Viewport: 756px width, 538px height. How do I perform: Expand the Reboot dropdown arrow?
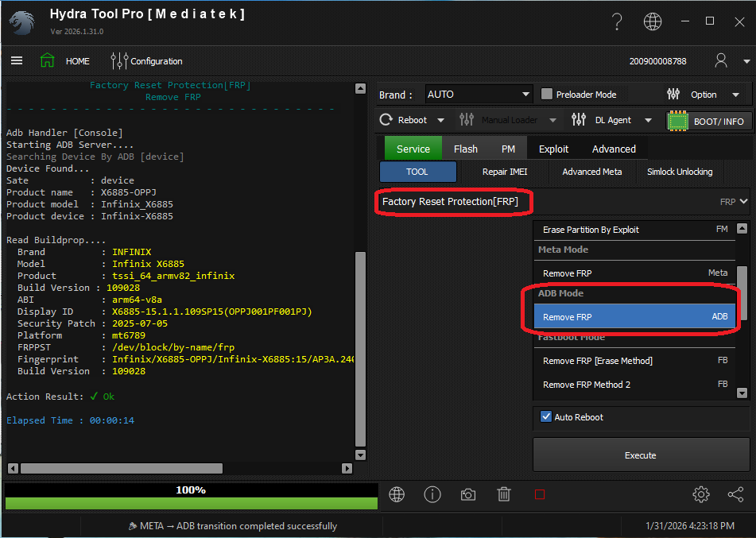coord(440,120)
